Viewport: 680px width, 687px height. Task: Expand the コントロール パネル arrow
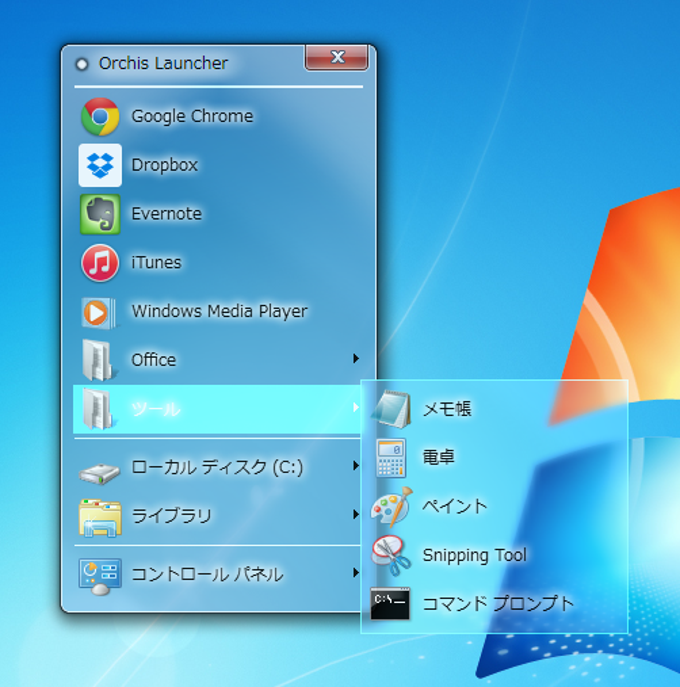[356, 573]
